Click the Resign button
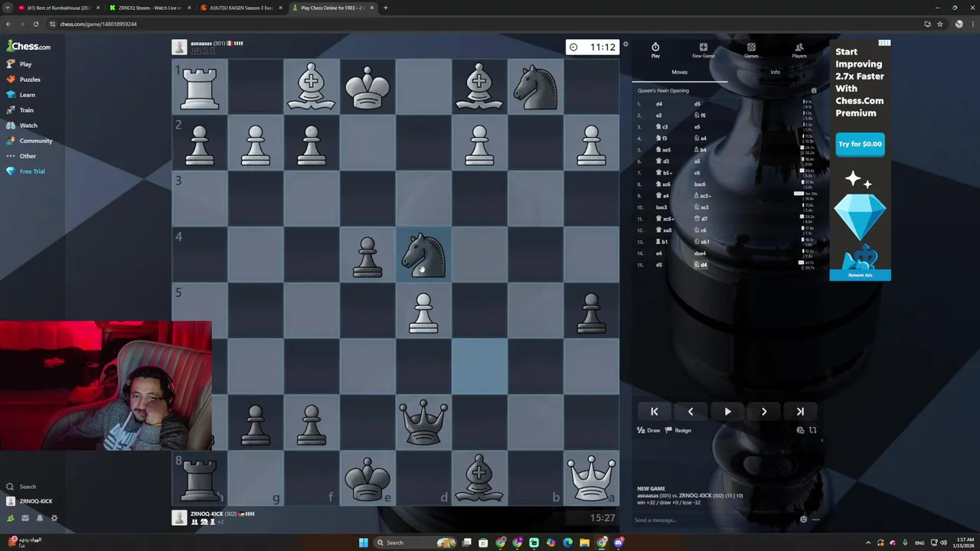 coord(678,430)
